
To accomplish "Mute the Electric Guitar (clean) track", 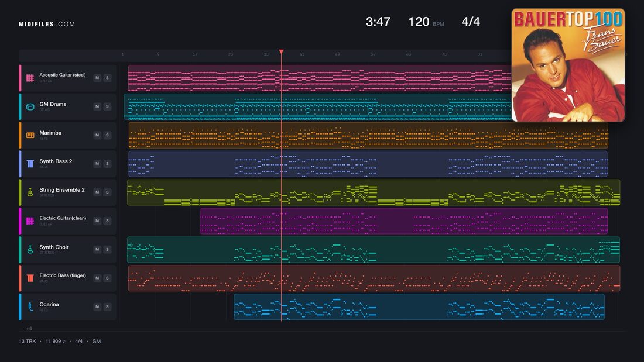I will click(97, 221).
